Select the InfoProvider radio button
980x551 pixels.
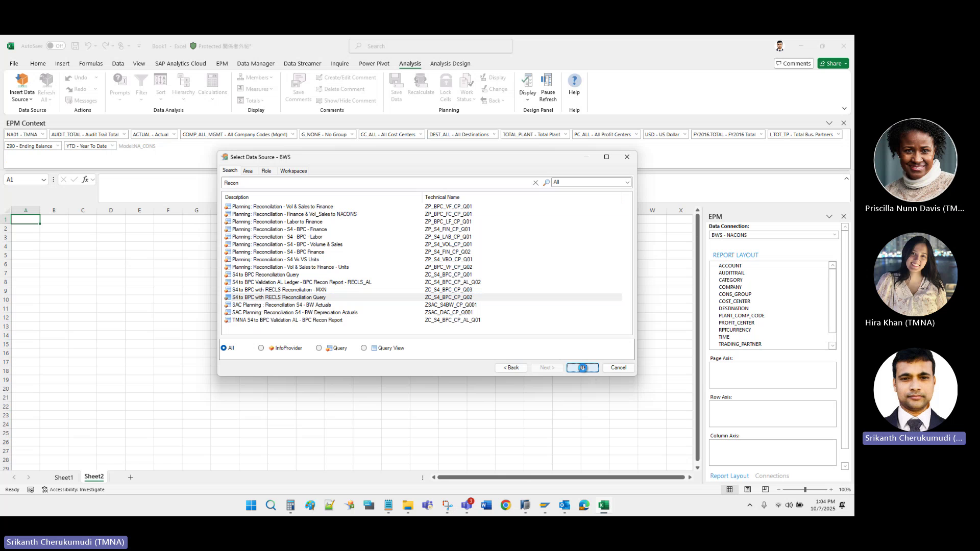(x=261, y=347)
